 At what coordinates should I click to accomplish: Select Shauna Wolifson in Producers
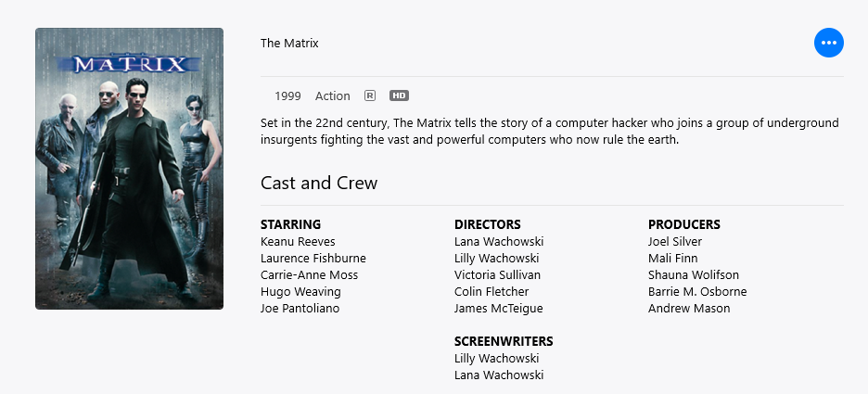694,275
